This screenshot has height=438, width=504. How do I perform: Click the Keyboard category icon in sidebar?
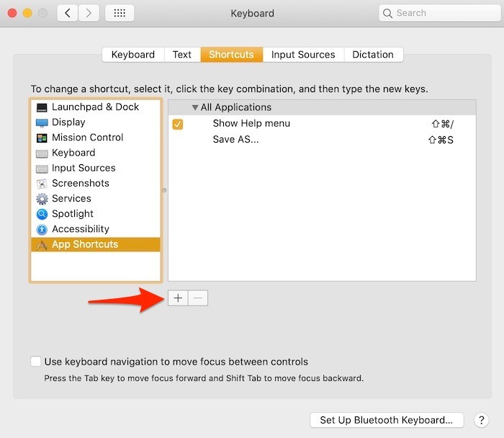tap(42, 153)
